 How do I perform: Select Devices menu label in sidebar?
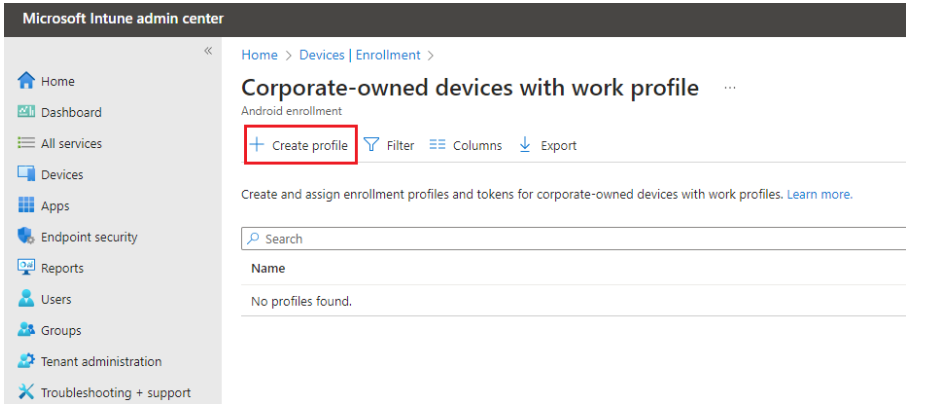point(62,175)
